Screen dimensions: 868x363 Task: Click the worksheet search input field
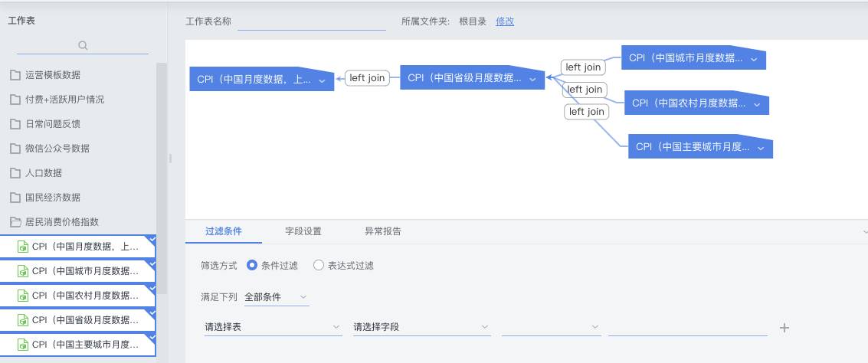pos(83,45)
